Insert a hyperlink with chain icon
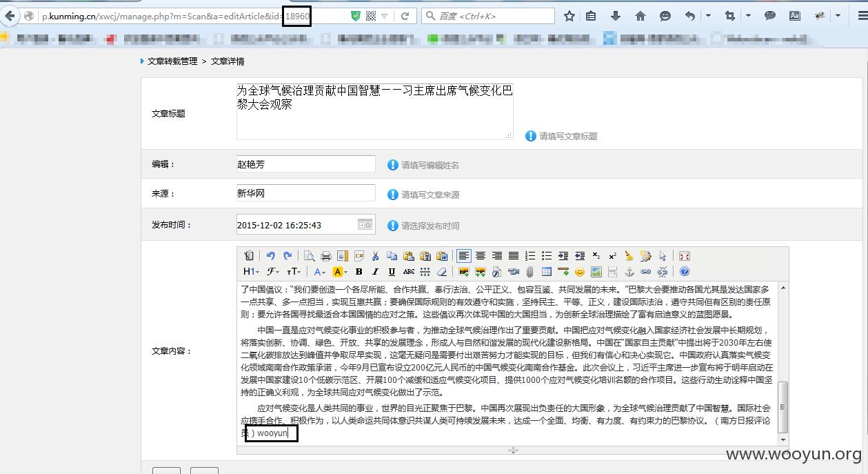This screenshot has width=868, height=474. (645, 272)
